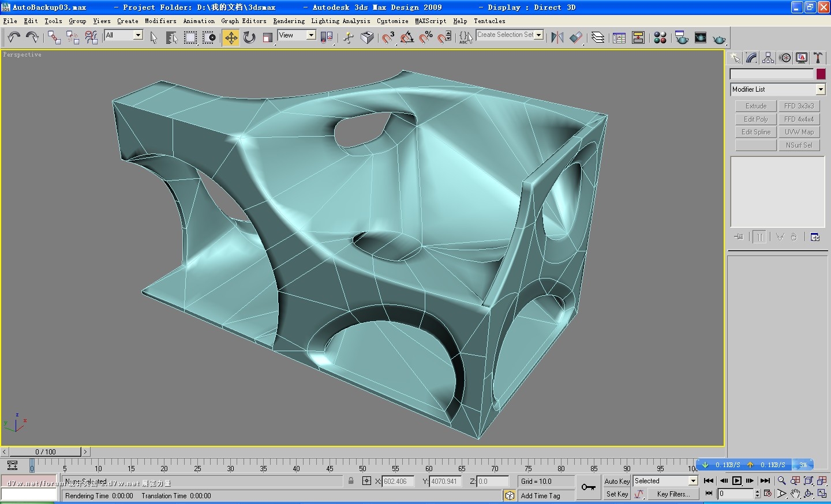Click the Unlink Selection icon
Screen dimensions: 831x504
[73, 37]
